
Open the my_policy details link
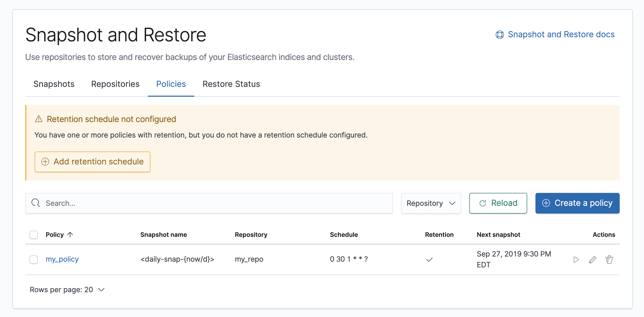62,259
